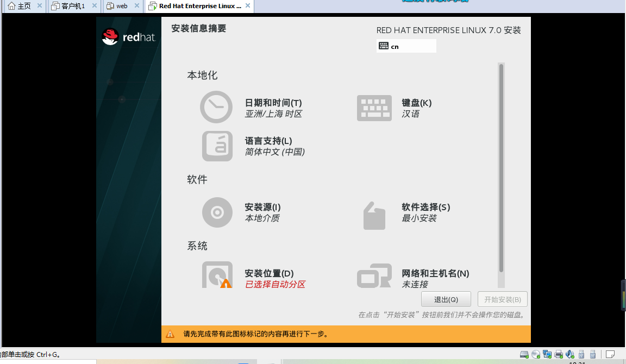Click the installer's vertical scrollbar
This screenshot has width=626, height=364.
tap(501, 168)
